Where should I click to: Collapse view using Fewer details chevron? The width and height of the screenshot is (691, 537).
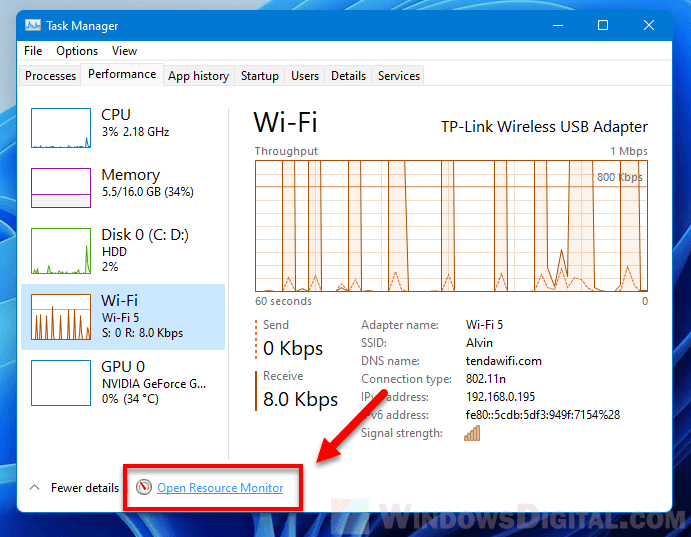tap(34, 488)
